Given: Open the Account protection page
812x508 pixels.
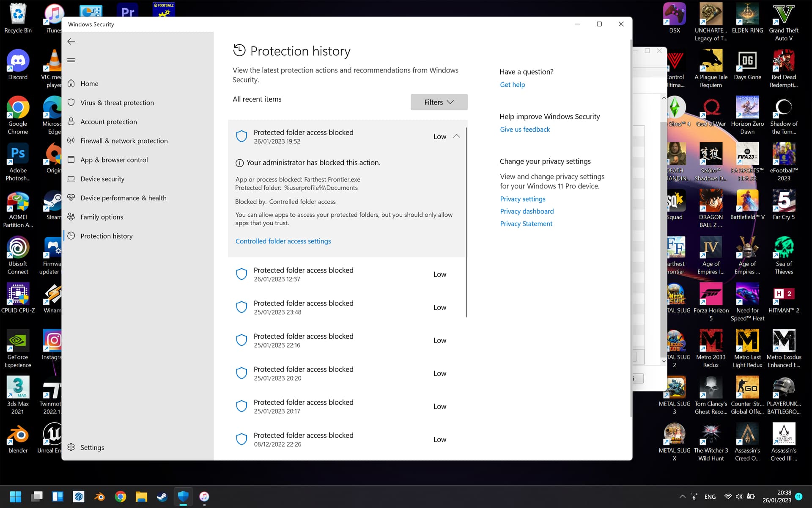Looking at the screenshot, I should (x=109, y=121).
